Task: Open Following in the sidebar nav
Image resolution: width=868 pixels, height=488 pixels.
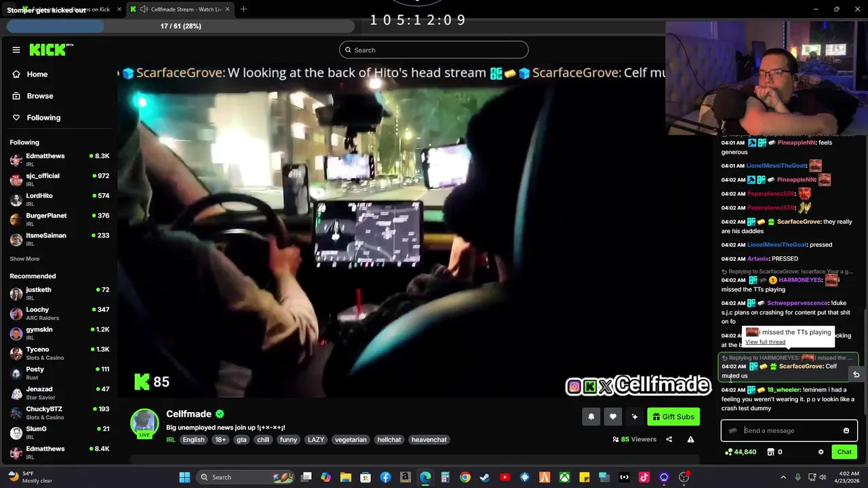Action: 43,117
